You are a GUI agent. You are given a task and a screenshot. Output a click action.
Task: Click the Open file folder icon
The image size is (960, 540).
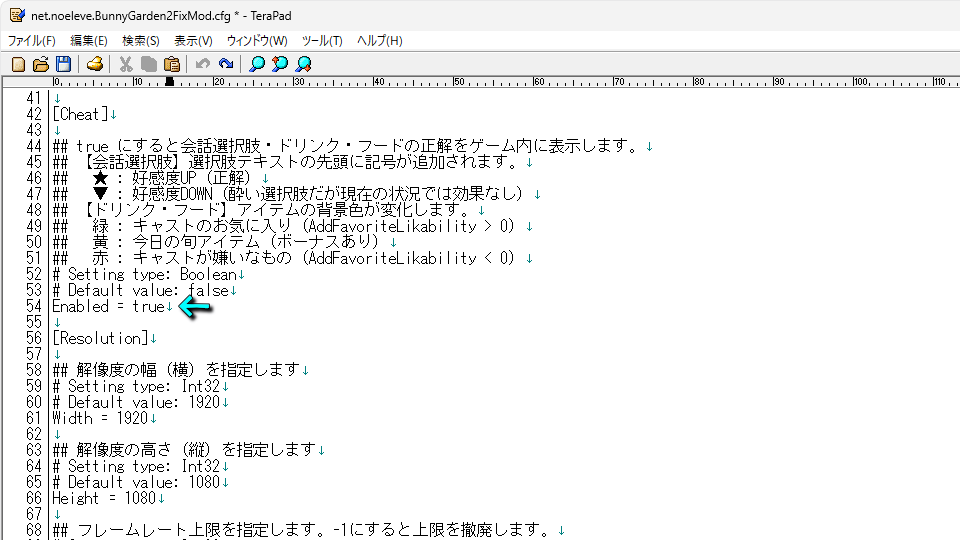(x=41, y=64)
